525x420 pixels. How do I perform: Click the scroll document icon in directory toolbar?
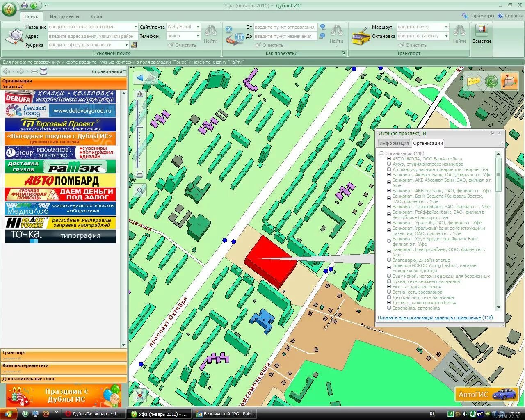[43, 71]
